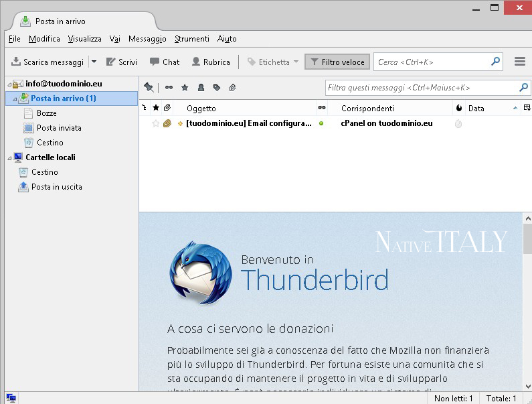Click the Filtra questi messaggi field
This screenshot has height=404, width=532.
click(x=428, y=88)
